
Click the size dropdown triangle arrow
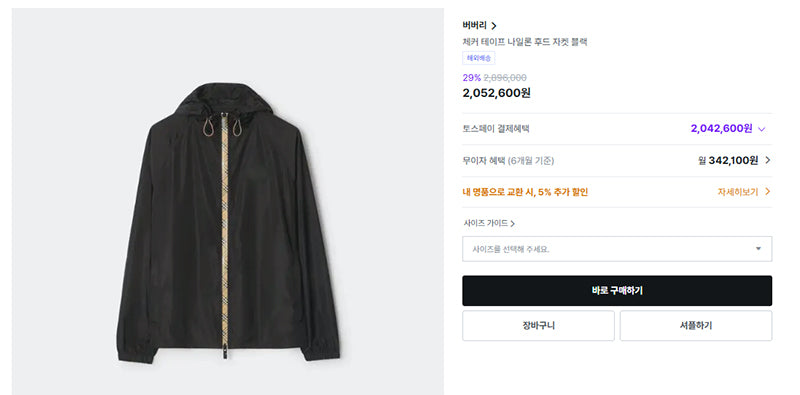click(758, 249)
